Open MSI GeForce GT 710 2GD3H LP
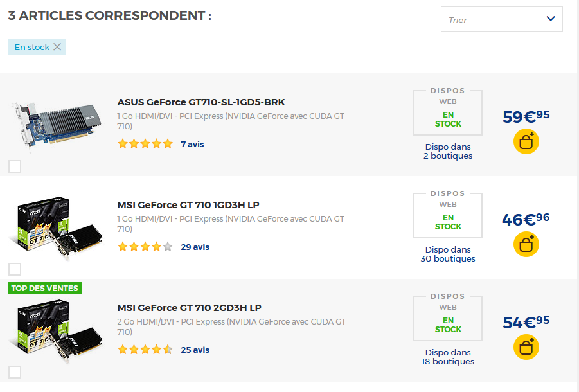The image size is (579, 392). click(189, 308)
